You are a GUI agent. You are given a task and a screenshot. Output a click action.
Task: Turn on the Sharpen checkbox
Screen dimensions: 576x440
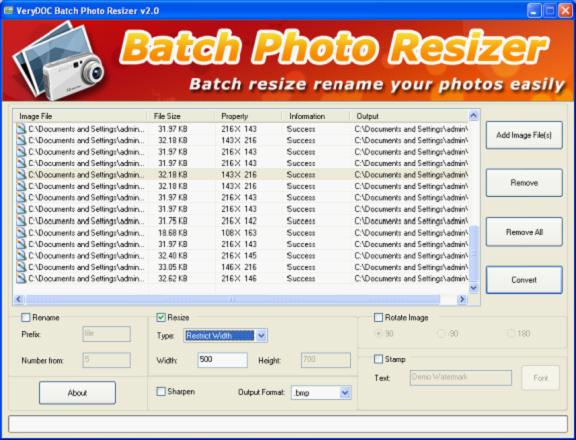[161, 392]
